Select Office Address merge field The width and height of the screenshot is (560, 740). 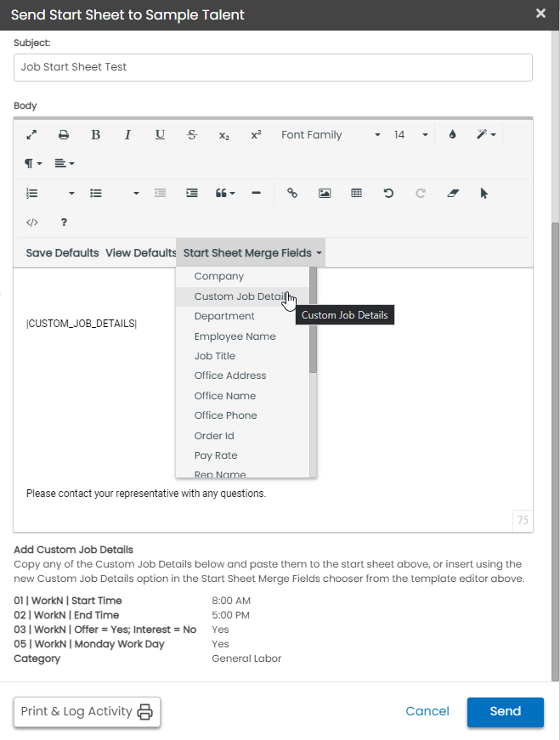[243, 376]
